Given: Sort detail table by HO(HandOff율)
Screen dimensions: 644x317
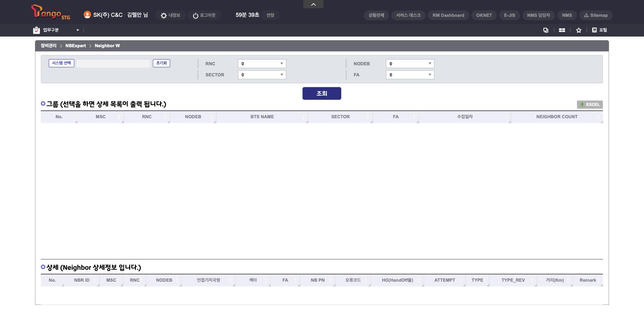Looking at the screenshot, I should [397, 280].
